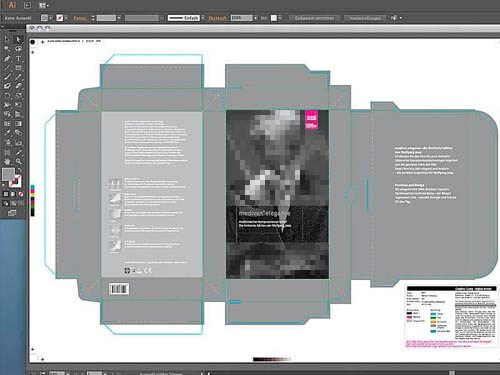Select the Eyedropper tool

(7, 133)
